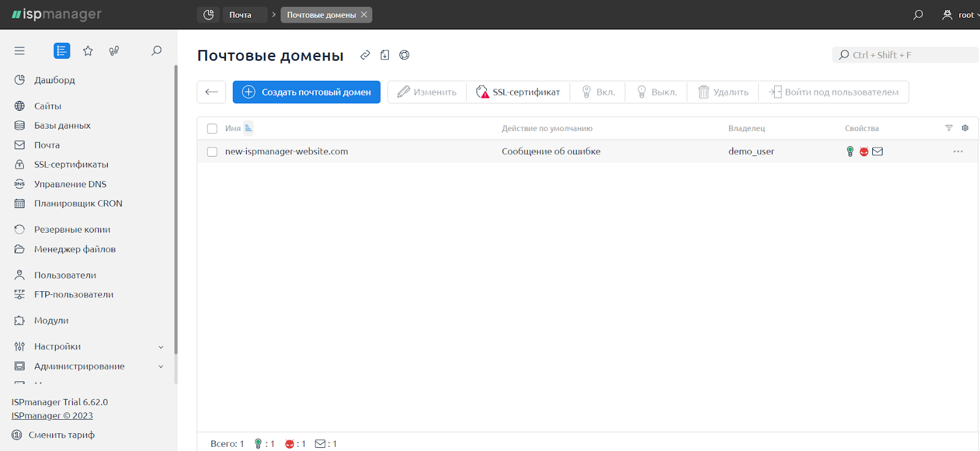This screenshot has height=451, width=980.
Task: Click the demo_user owner cell
Action: point(752,151)
